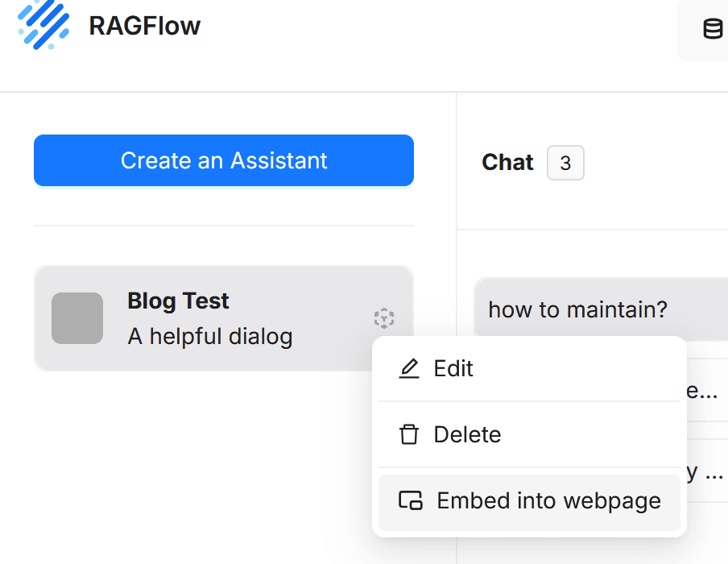Select Edit from the context menu
Image resolution: width=728 pixels, height=564 pixels.
click(x=453, y=368)
